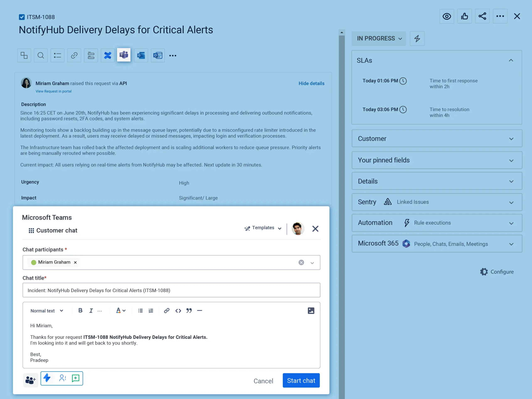Click the green add comment icon
This screenshot has height=399, width=532.
click(x=75, y=378)
